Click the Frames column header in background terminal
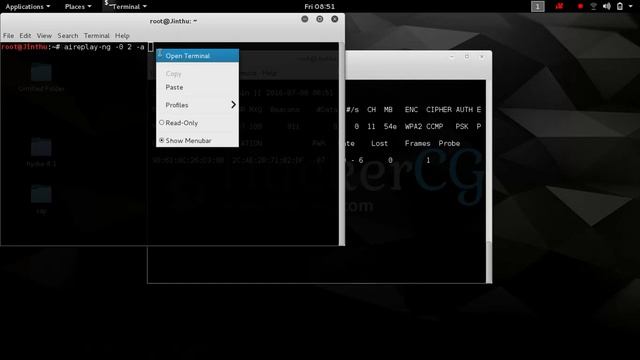This screenshot has width=640, height=360. pyautogui.click(x=418, y=143)
